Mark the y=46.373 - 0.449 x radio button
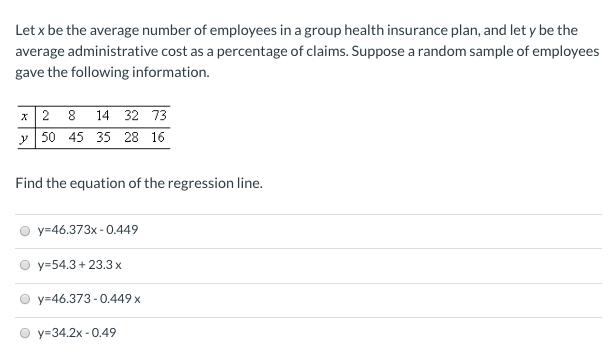The image size is (616, 364). click(25, 299)
